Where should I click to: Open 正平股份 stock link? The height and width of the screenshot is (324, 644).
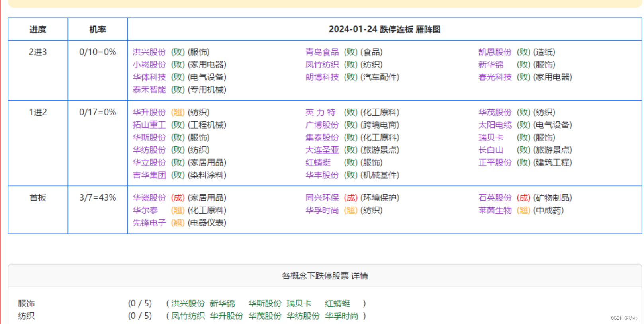click(495, 162)
